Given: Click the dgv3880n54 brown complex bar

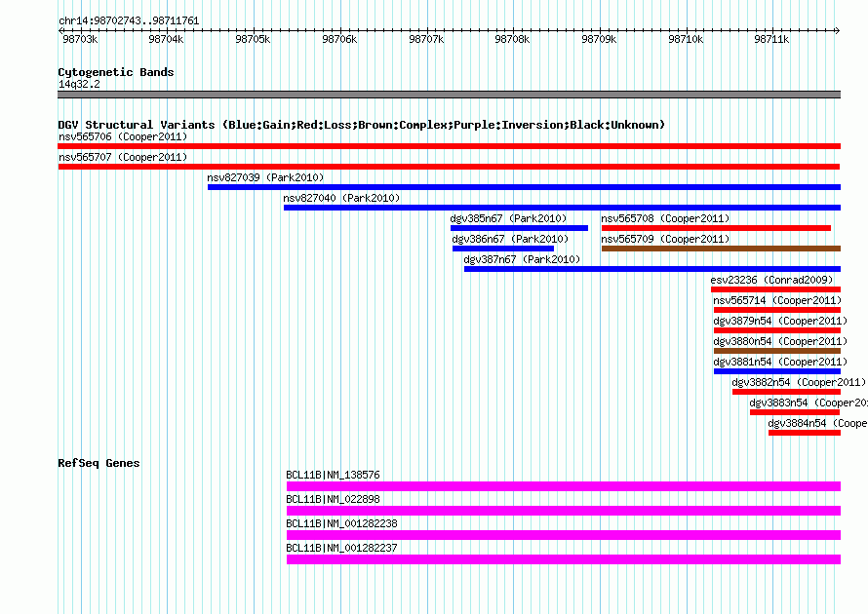Looking at the screenshot, I should 777,351.
